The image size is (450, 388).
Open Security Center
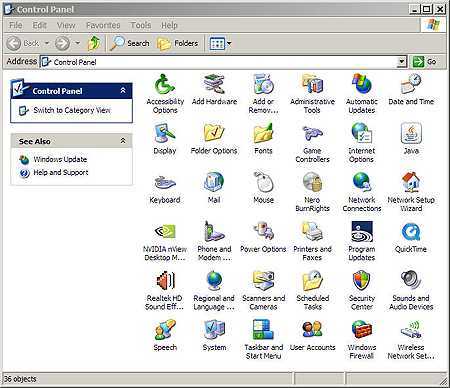(x=362, y=290)
